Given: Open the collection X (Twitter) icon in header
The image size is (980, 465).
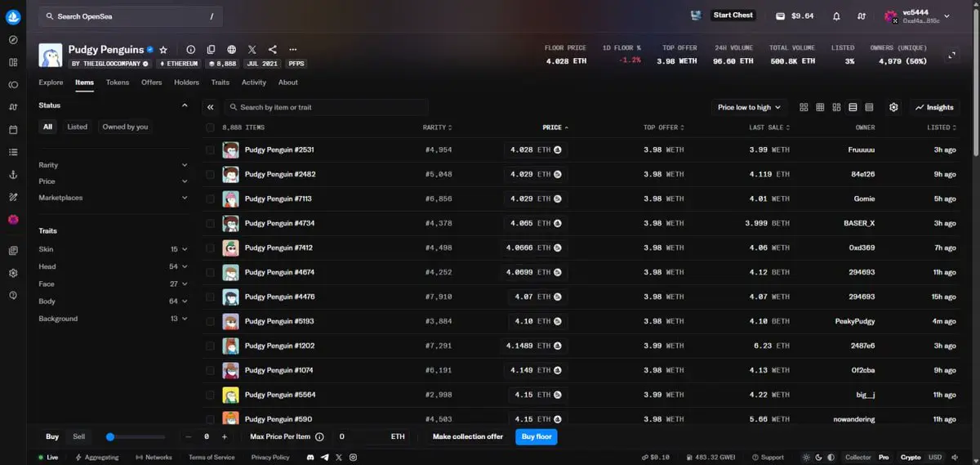Looking at the screenshot, I should 252,50.
